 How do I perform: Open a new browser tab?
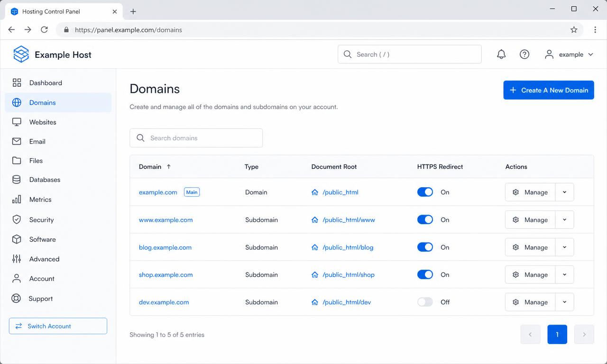tap(133, 11)
